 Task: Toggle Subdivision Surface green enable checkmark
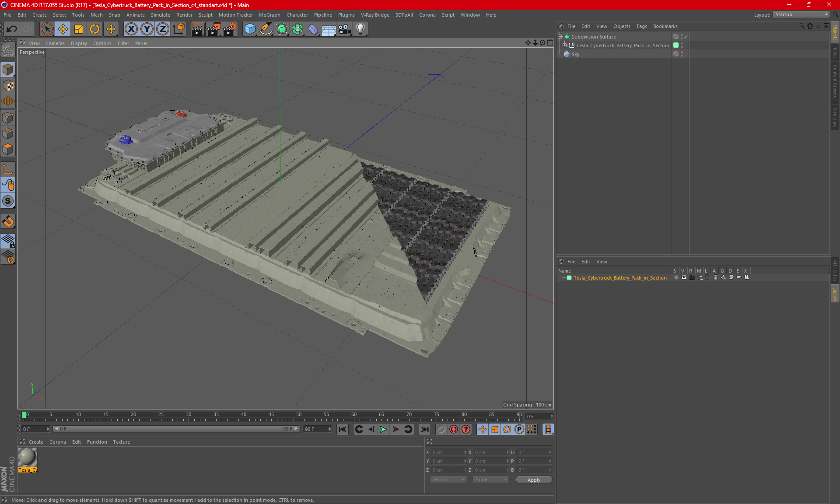tap(686, 37)
